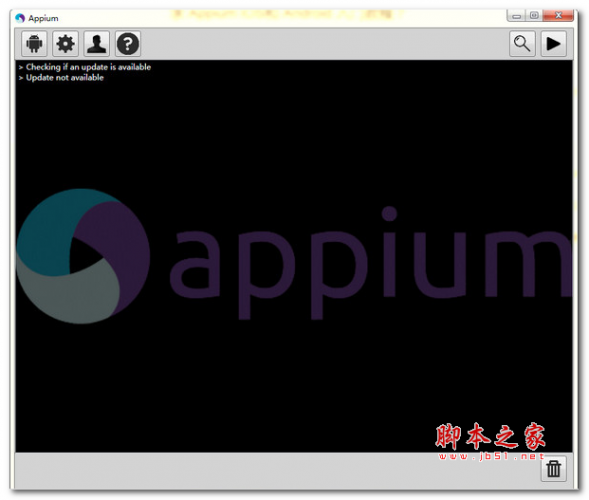Close the Appium window
Screen dimensions: 589x500
pos(558,16)
